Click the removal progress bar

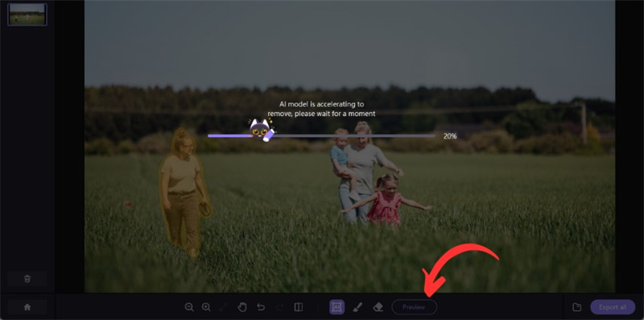[321, 135]
